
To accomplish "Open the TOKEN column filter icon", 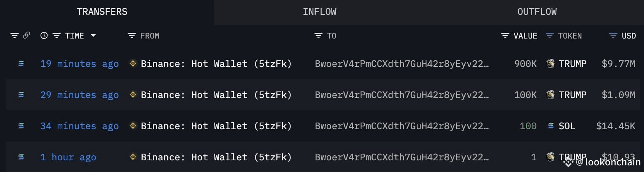I will point(549,35).
